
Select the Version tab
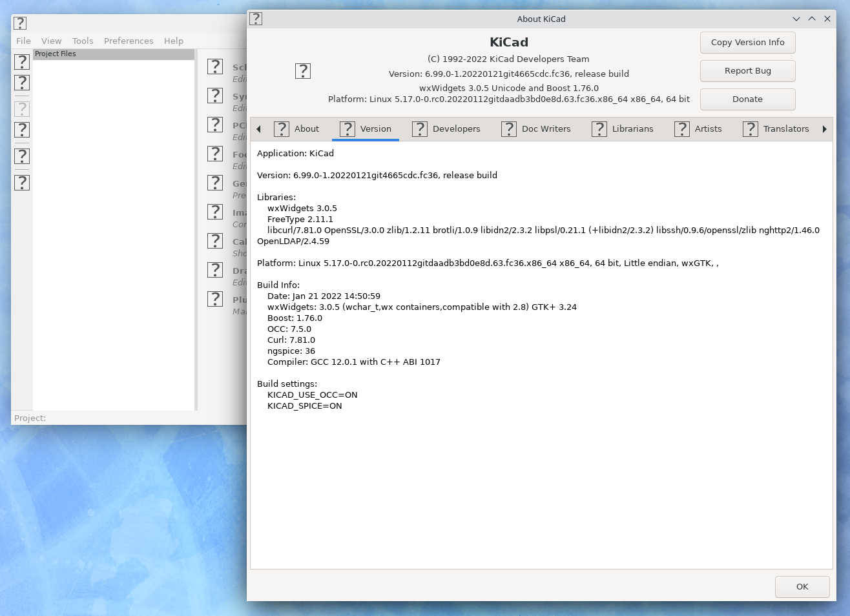click(x=366, y=129)
